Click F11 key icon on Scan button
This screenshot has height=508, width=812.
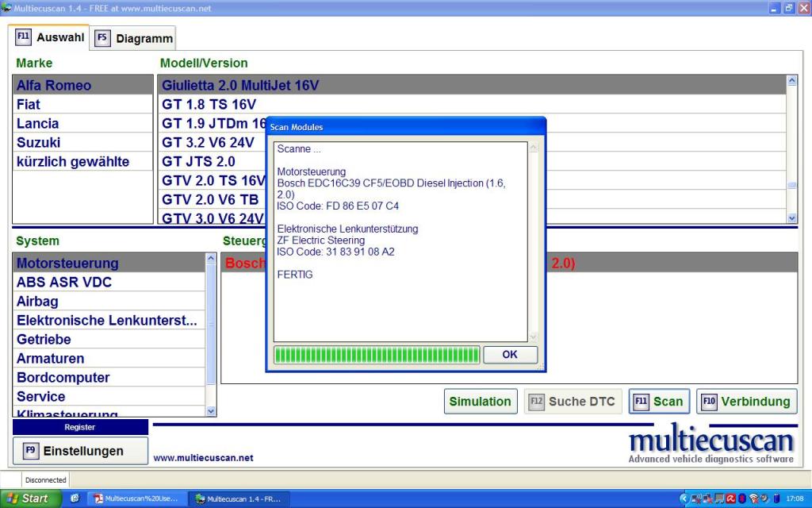coord(641,402)
